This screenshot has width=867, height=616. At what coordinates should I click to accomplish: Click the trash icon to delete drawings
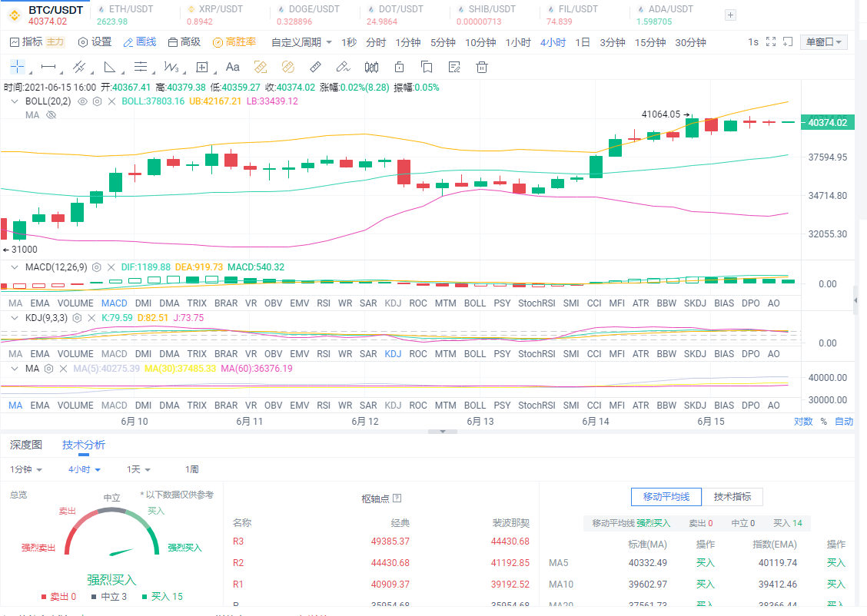482,67
